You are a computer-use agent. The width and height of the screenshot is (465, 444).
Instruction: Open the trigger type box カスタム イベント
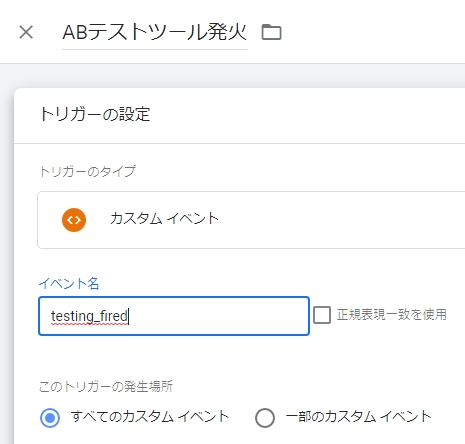pyautogui.click(x=251, y=220)
